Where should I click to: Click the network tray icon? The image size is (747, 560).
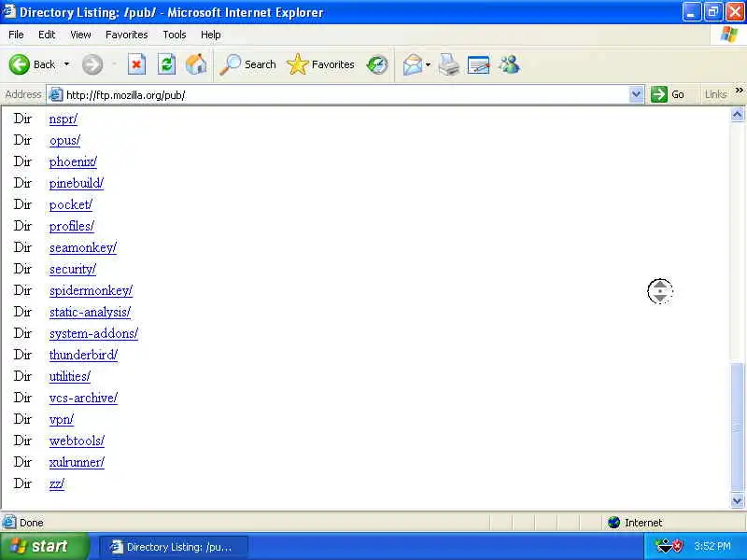pos(664,546)
